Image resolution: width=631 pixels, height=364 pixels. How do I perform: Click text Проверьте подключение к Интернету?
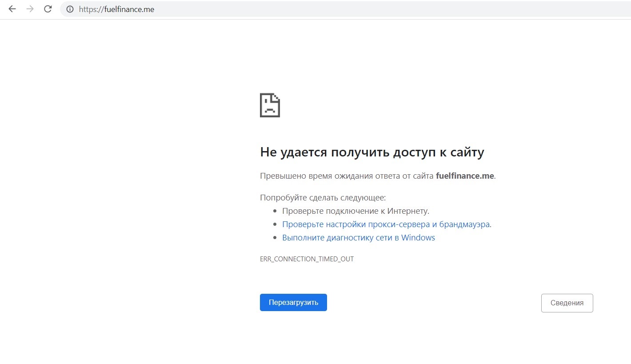click(355, 211)
